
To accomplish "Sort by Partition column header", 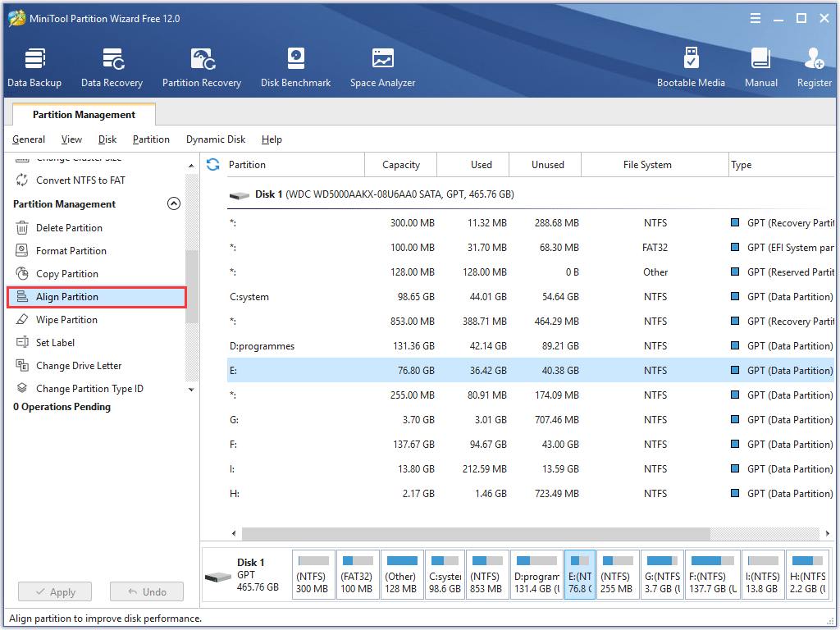I will (294, 164).
